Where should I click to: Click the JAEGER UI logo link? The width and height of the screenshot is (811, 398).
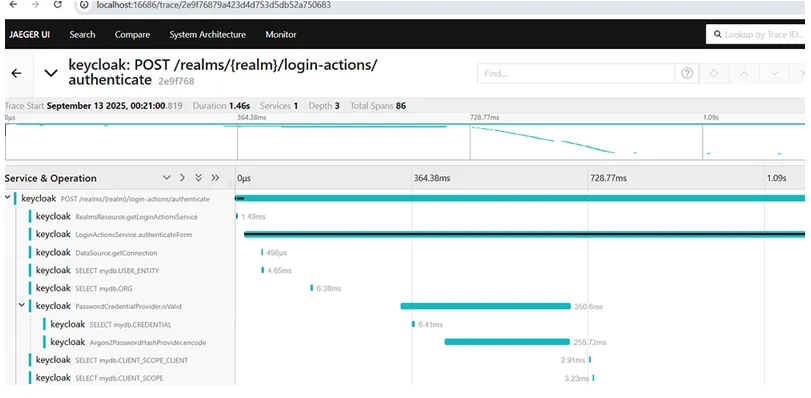pyautogui.click(x=29, y=35)
